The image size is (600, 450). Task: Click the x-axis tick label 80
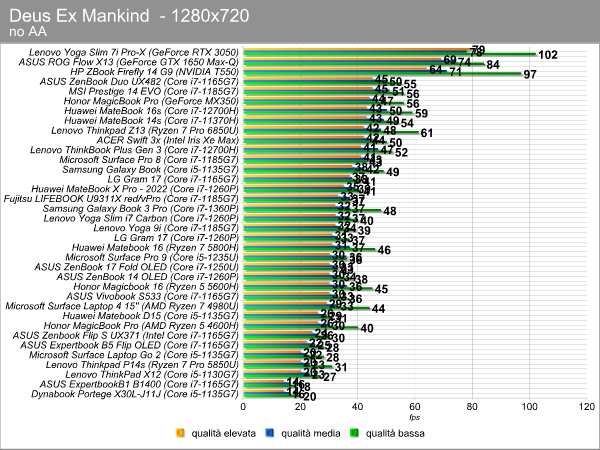click(472, 407)
